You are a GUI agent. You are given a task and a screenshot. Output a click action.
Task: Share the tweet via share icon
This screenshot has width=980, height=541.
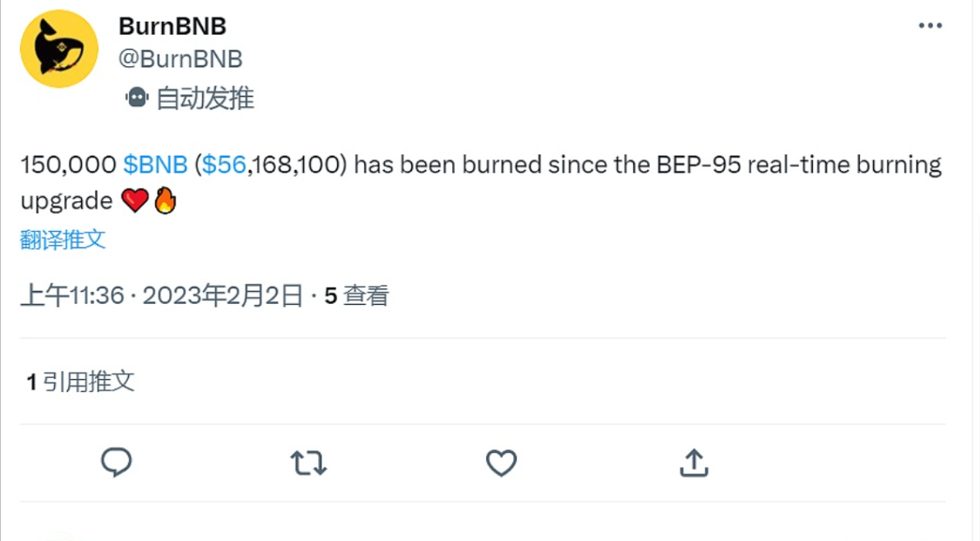click(693, 463)
